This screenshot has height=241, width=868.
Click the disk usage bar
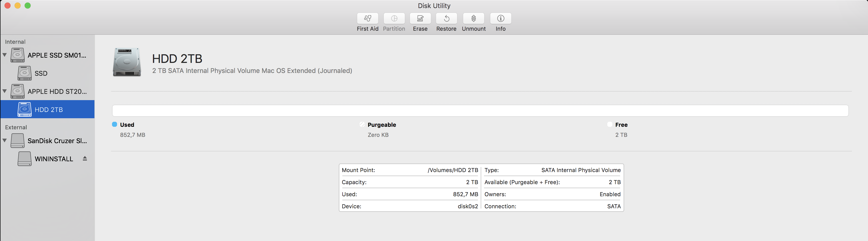[x=480, y=111]
